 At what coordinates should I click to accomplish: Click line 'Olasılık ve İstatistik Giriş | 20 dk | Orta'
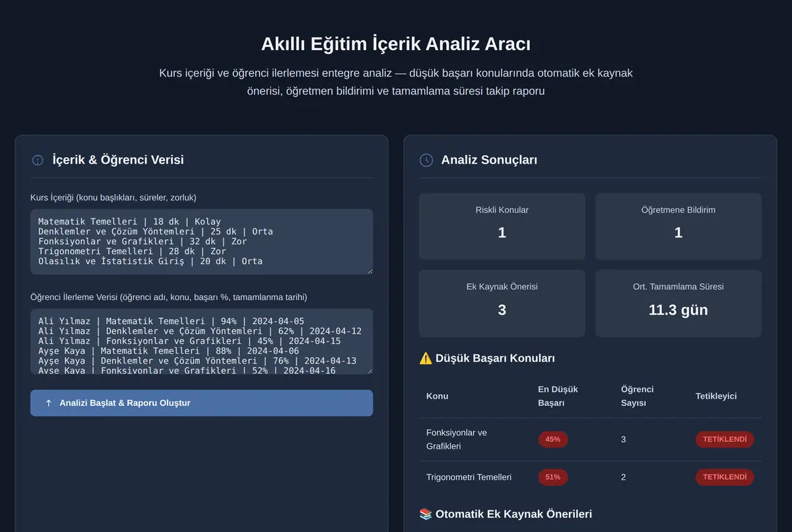[150, 261]
